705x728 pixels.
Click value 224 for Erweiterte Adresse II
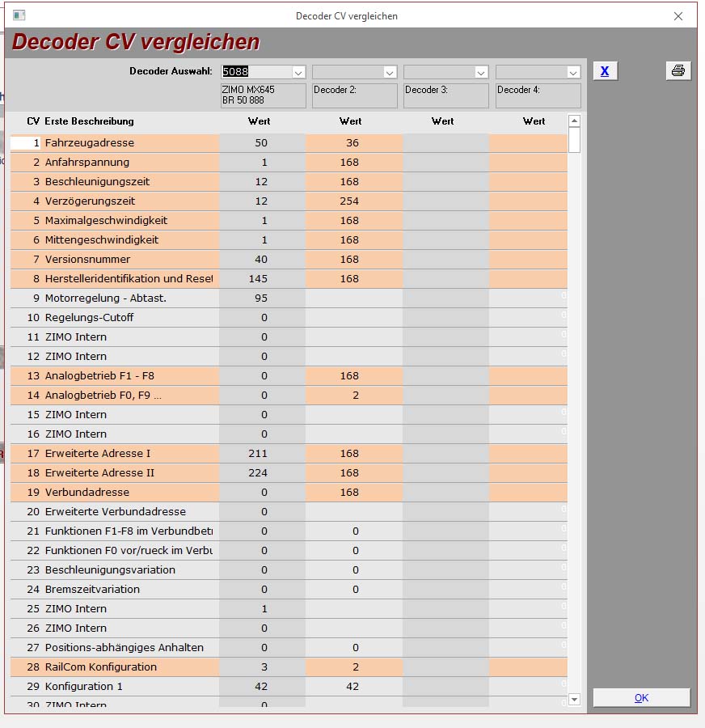(258, 473)
